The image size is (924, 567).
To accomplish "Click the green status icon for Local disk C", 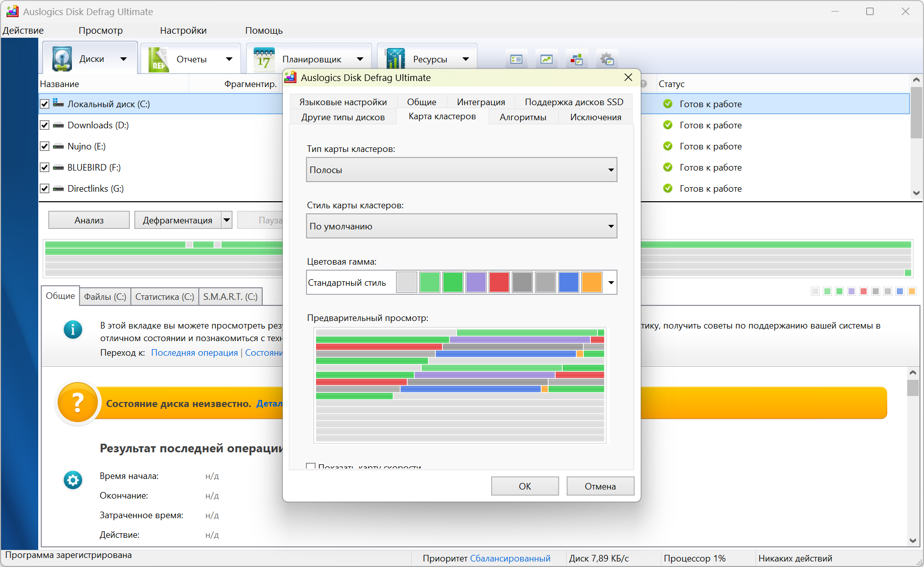I will coord(668,104).
